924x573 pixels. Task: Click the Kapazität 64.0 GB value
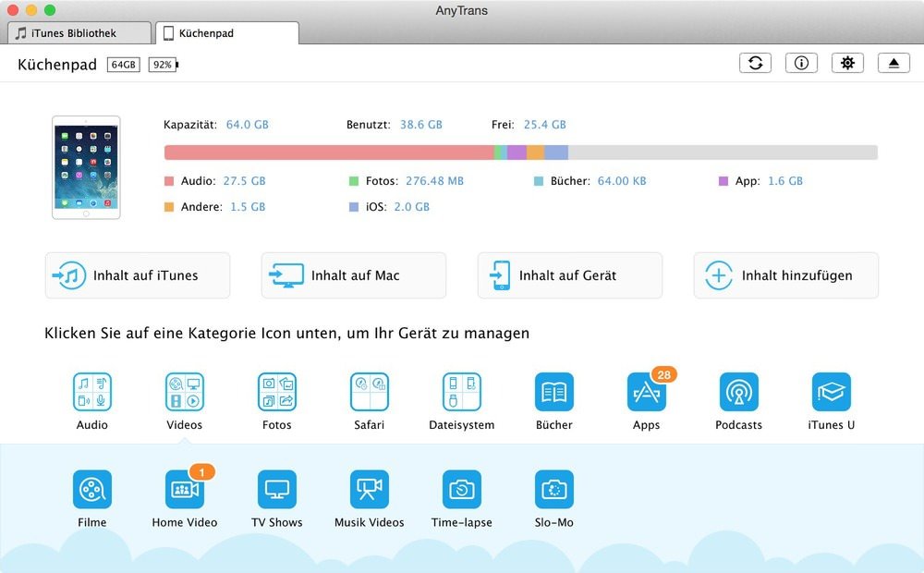[x=248, y=125]
